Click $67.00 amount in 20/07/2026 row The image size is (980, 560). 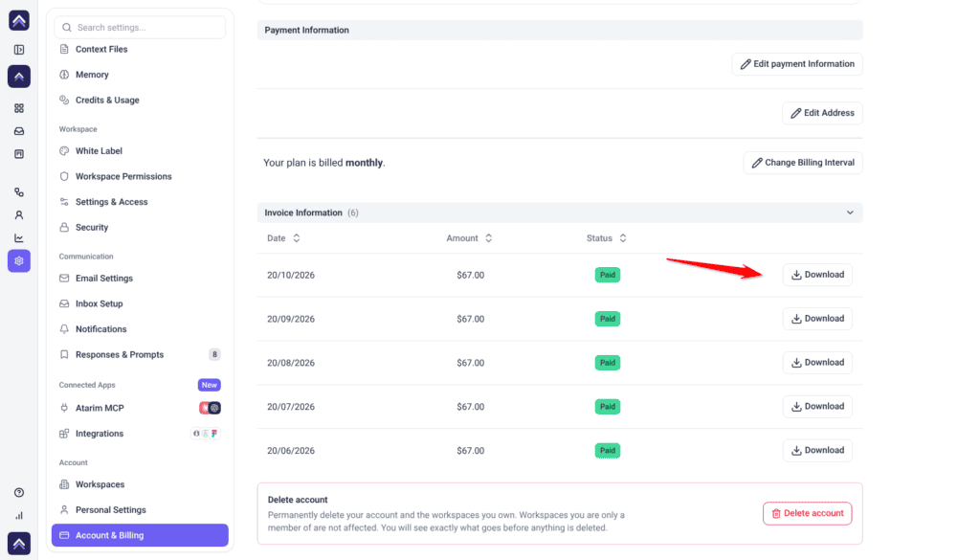(x=471, y=406)
